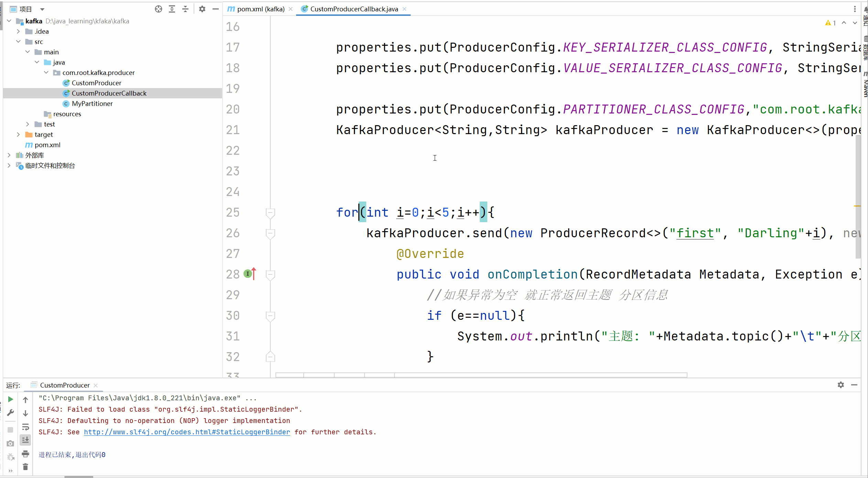868x478 pixels.
Task: Click the warning indicator in editor
Action: pyautogui.click(x=830, y=23)
